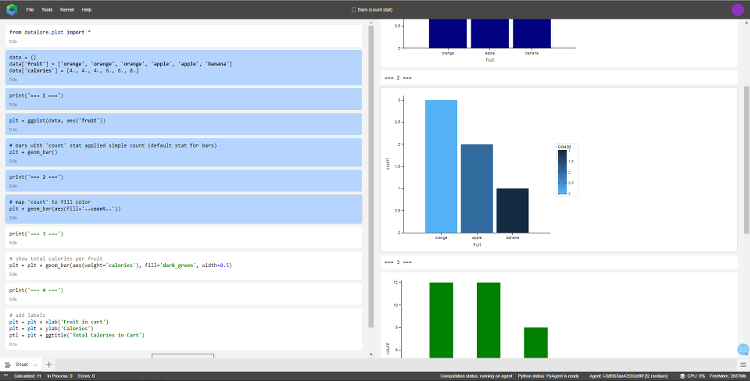Click the '=== 3 ===' output label
This screenshot has height=381, width=750.
(x=398, y=262)
